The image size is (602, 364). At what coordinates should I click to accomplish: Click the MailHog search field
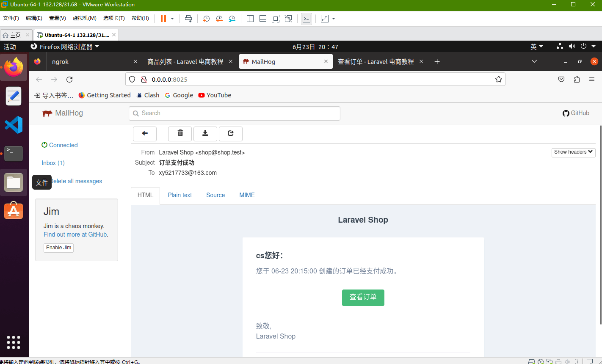click(235, 113)
